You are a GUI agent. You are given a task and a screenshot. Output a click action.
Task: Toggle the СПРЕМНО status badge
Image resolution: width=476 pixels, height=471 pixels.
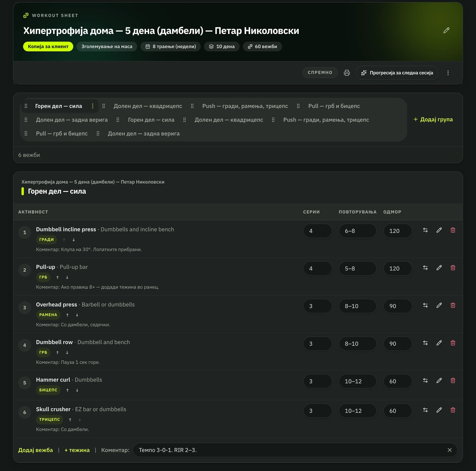(x=320, y=73)
